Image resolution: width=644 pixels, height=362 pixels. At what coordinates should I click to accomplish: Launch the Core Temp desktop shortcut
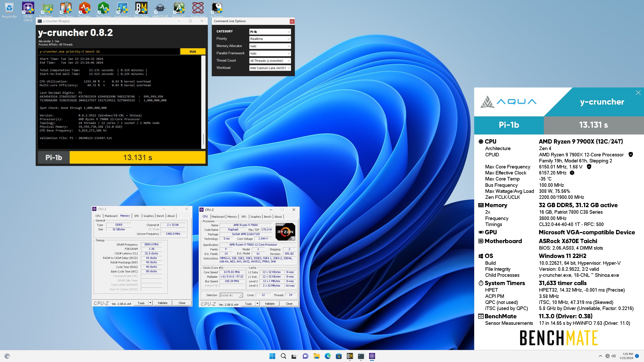pyautogui.click(x=66, y=10)
